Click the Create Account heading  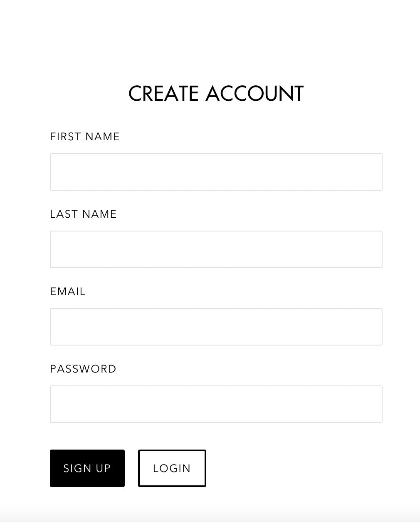click(216, 93)
